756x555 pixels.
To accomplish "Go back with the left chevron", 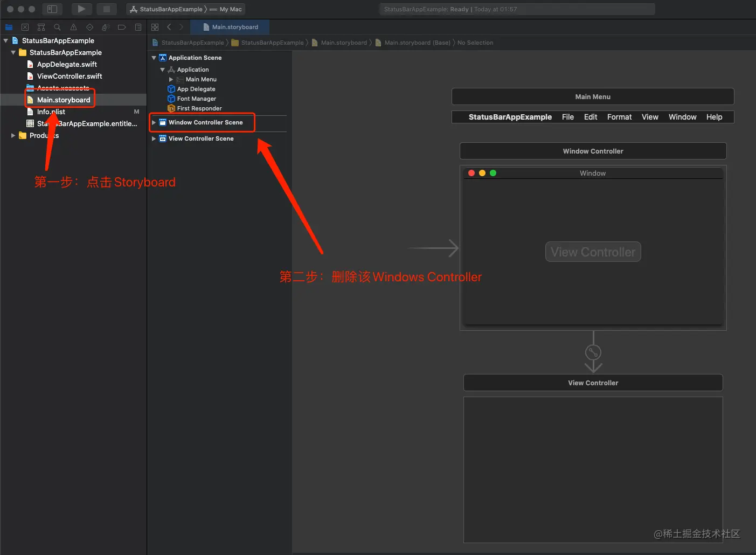I will click(169, 27).
